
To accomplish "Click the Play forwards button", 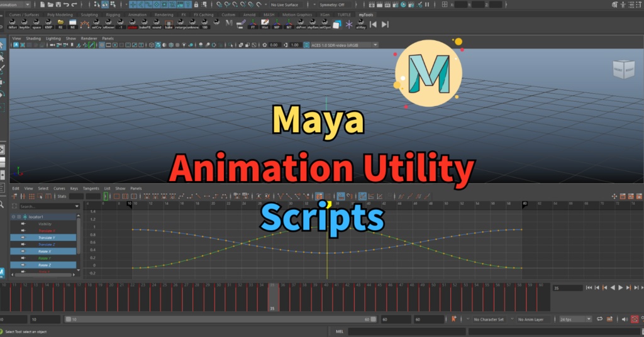I will coord(621,288).
